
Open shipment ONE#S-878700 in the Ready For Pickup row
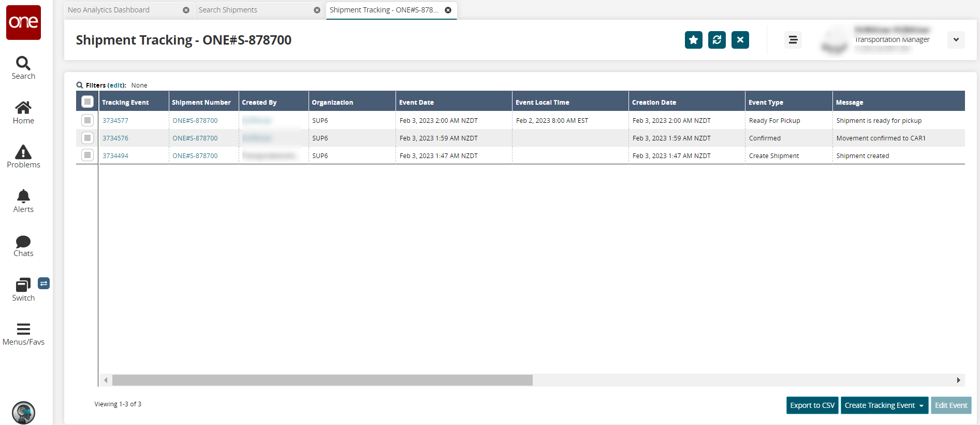[195, 120]
